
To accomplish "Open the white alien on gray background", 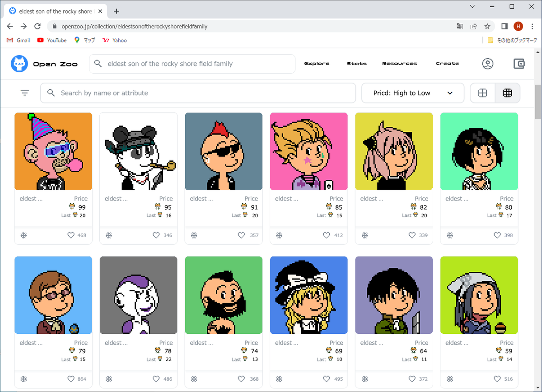I will click(x=139, y=295).
